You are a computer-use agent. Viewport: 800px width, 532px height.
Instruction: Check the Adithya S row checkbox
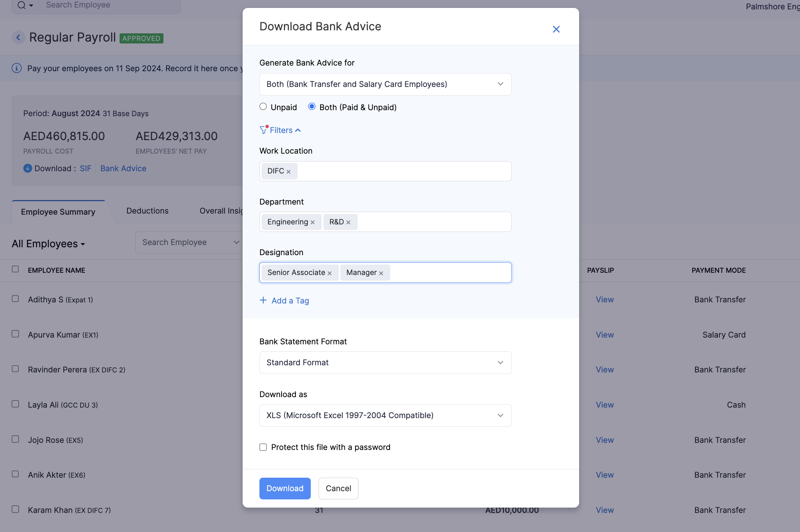pos(15,299)
